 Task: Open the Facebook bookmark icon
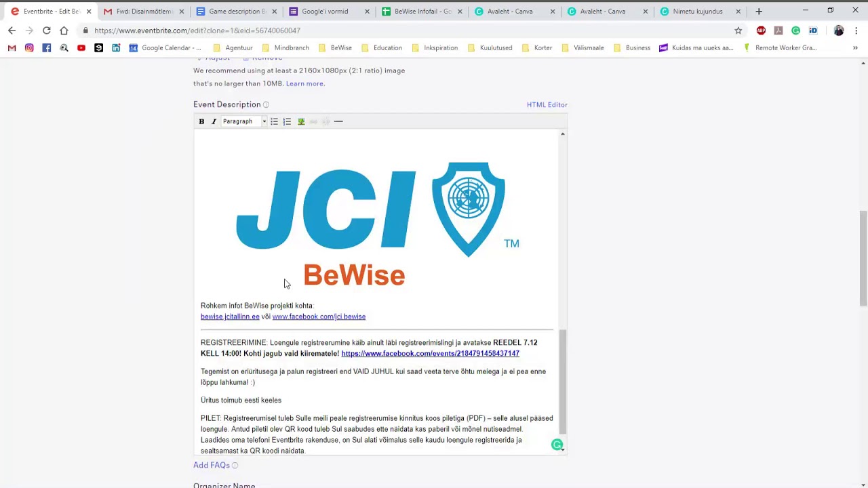click(x=46, y=48)
